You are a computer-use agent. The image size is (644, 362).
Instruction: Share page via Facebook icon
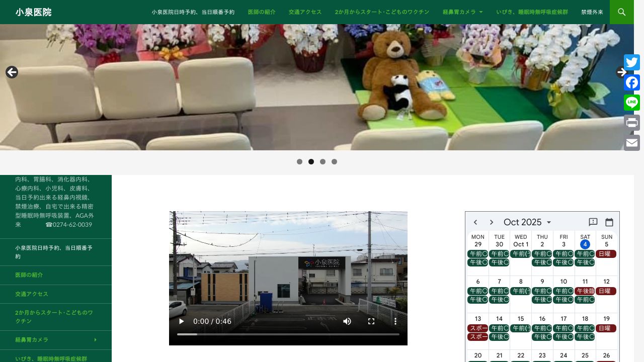(x=632, y=82)
